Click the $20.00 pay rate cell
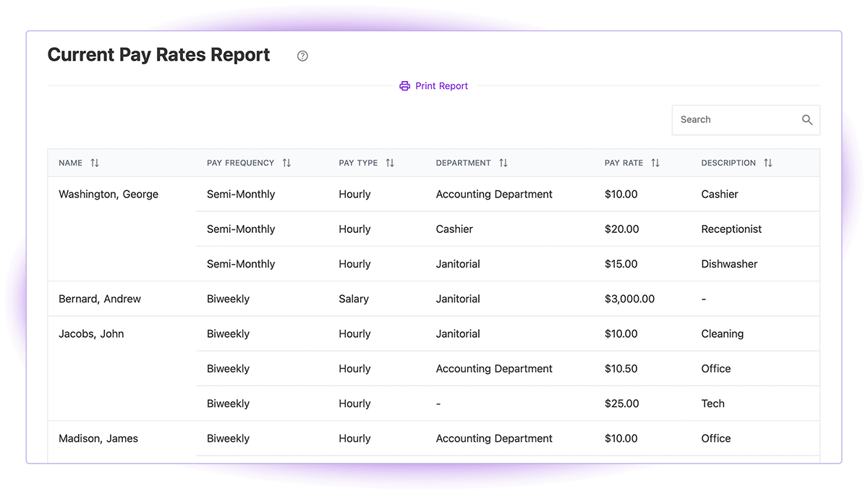The height and width of the screenshot is (494, 868). pos(622,229)
